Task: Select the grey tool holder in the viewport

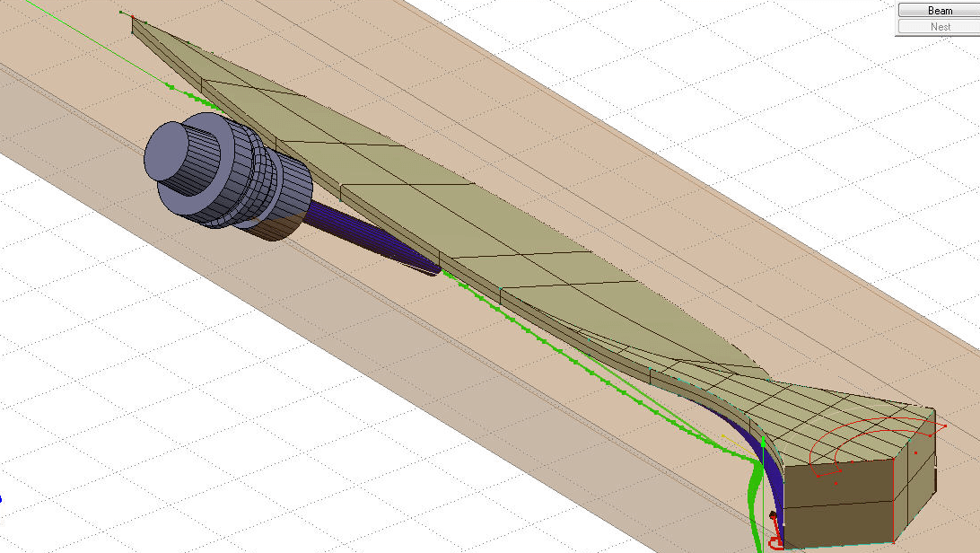Action: coord(228,176)
